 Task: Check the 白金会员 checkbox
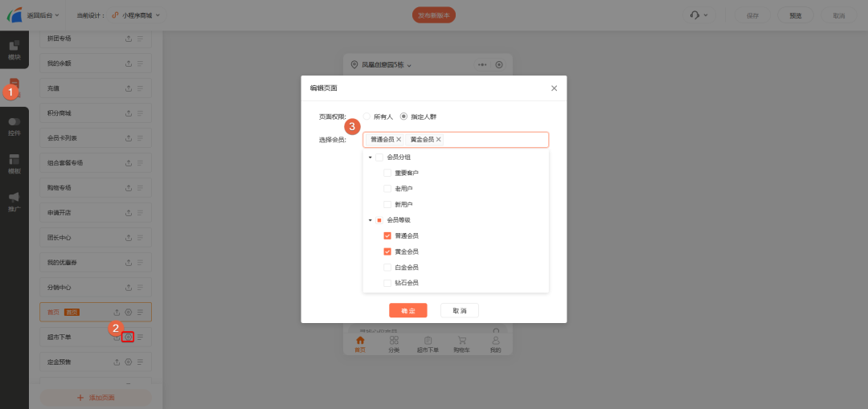pyautogui.click(x=387, y=268)
